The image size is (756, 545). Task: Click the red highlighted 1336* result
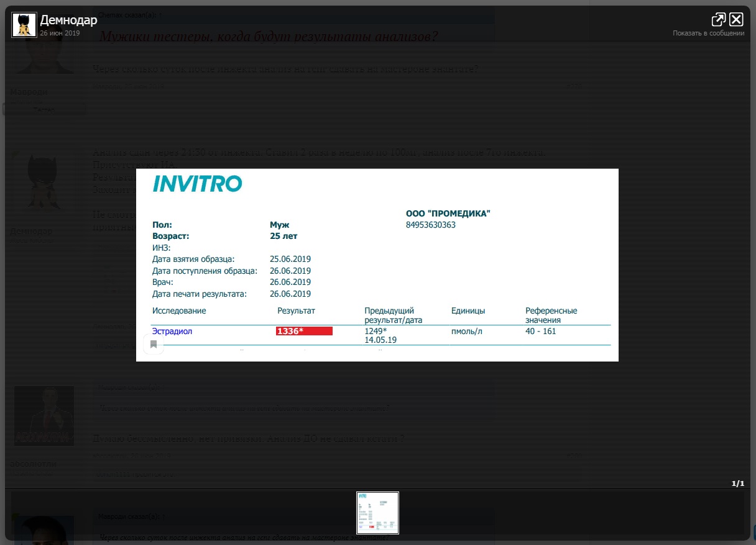click(304, 331)
